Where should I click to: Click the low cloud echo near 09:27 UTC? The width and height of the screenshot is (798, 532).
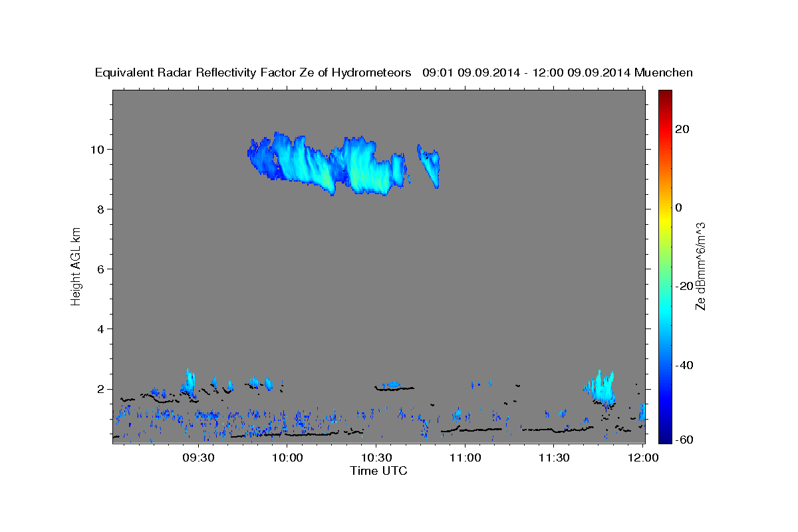pos(190,384)
